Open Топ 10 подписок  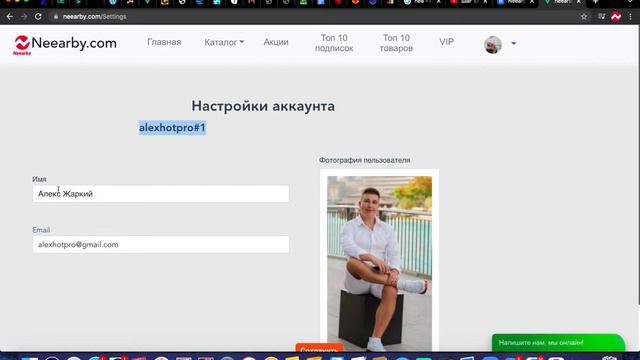coord(334,43)
